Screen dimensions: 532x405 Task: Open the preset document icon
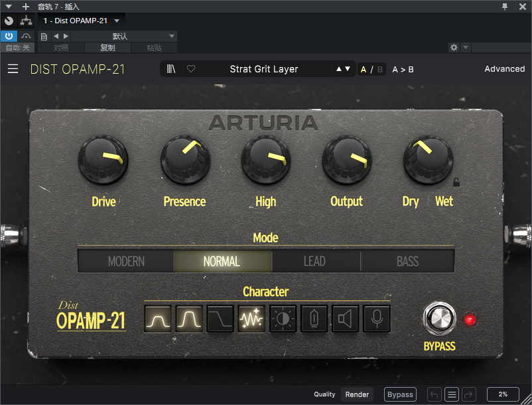(44, 37)
